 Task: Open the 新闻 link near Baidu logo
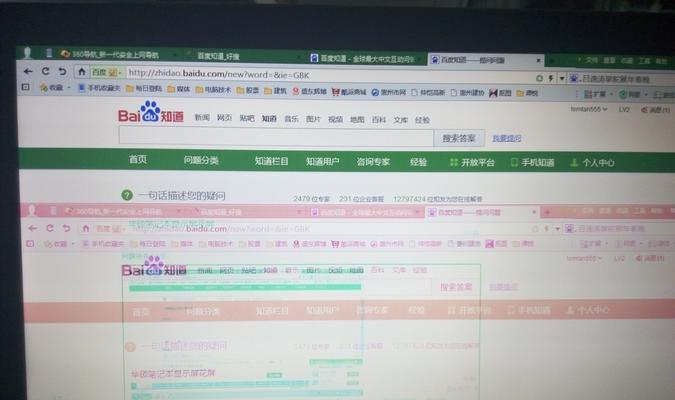pos(202,117)
